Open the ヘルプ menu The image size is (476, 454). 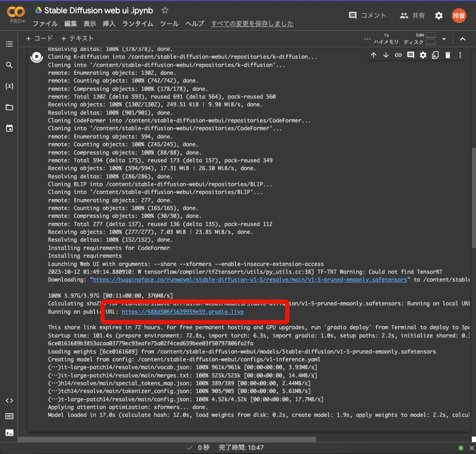click(195, 24)
